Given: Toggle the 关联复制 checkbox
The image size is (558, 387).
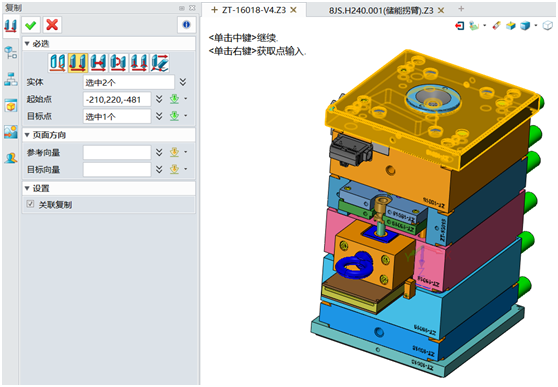Looking at the screenshot, I should (30, 204).
